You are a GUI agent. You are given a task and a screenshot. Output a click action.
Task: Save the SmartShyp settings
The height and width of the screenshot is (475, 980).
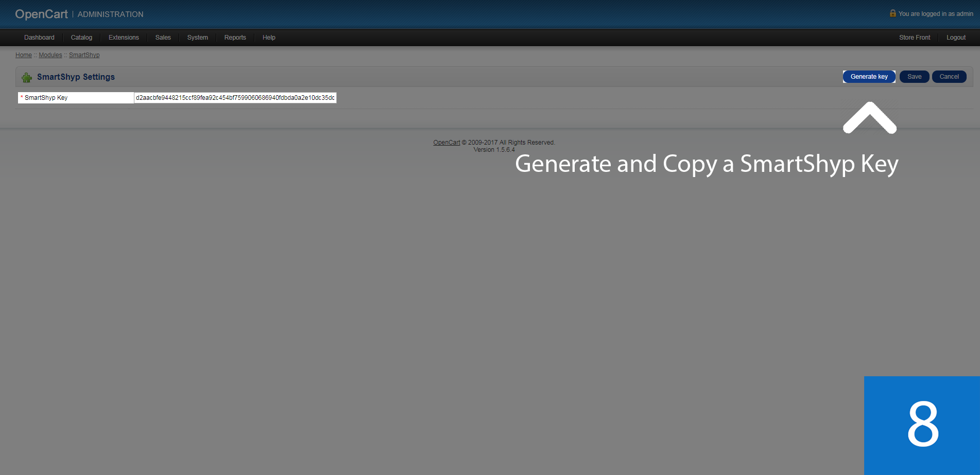pyautogui.click(x=914, y=77)
